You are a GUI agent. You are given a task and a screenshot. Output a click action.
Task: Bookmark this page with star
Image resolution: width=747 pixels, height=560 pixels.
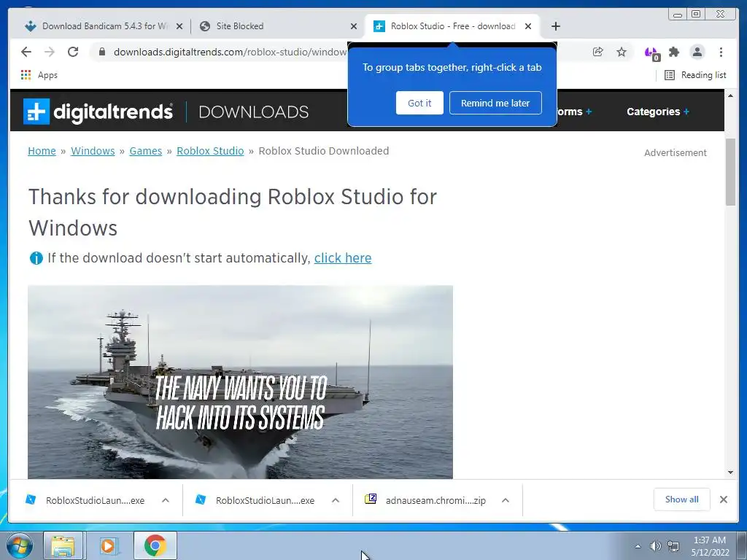coord(622,52)
